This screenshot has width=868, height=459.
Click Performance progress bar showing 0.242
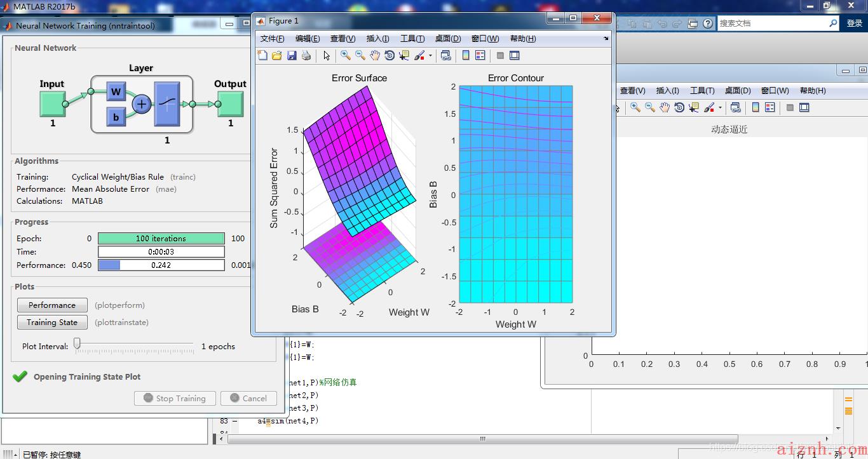click(161, 265)
